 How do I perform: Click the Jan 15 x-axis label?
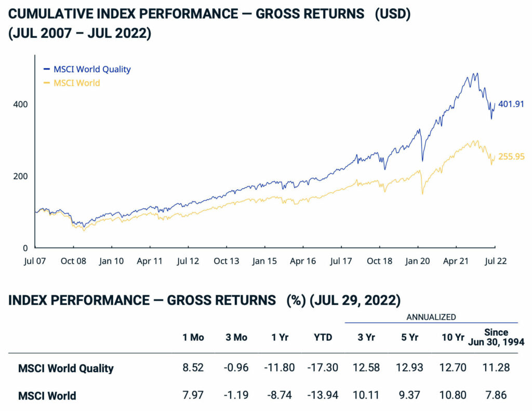264,261
